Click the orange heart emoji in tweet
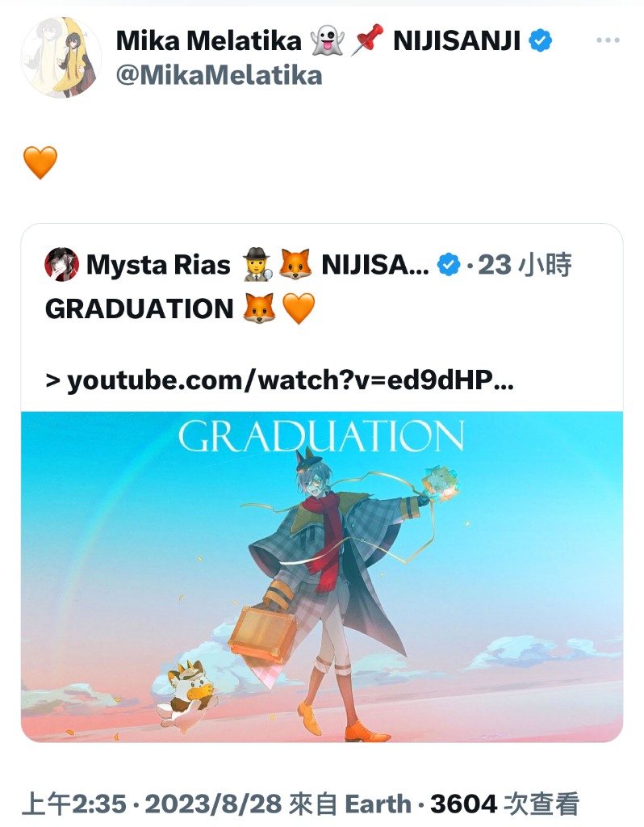Image resolution: width=644 pixels, height=827 pixels. point(40,162)
